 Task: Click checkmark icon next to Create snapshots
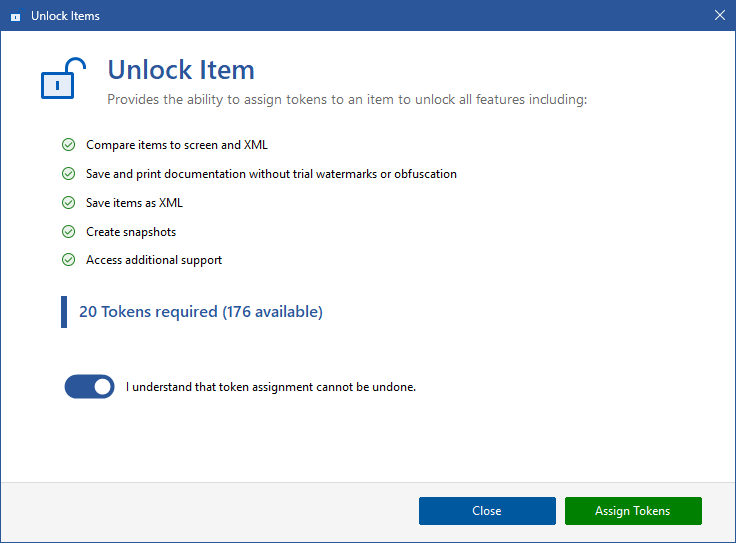click(68, 232)
